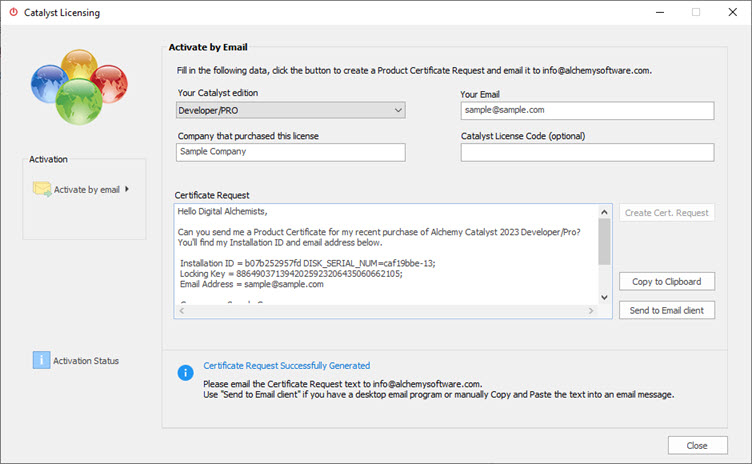Screen dimensions: 752x464
Task: Close the licensing dialog with Close button
Action: click(x=697, y=445)
